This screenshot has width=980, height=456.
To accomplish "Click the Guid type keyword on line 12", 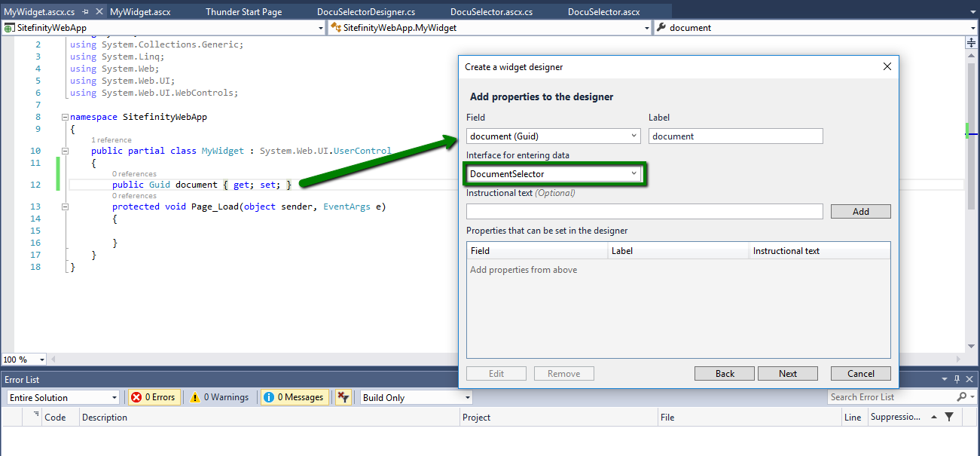I will (x=160, y=185).
